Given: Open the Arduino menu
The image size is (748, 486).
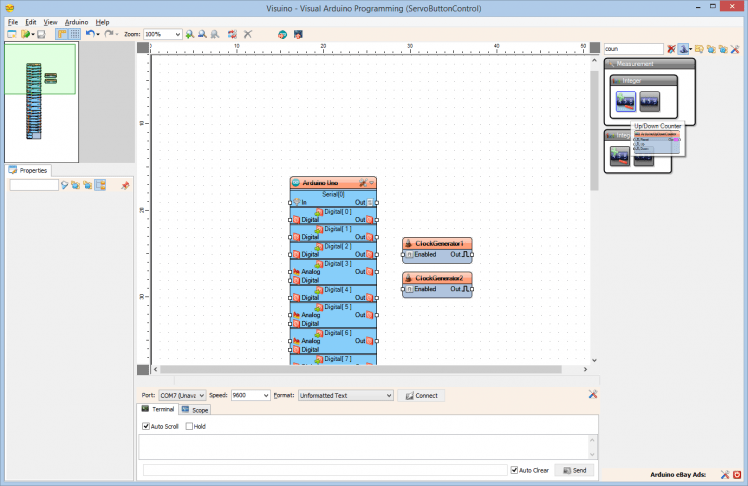Looking at the screenshot, I should pyautogui.click(x=76, y=21).
